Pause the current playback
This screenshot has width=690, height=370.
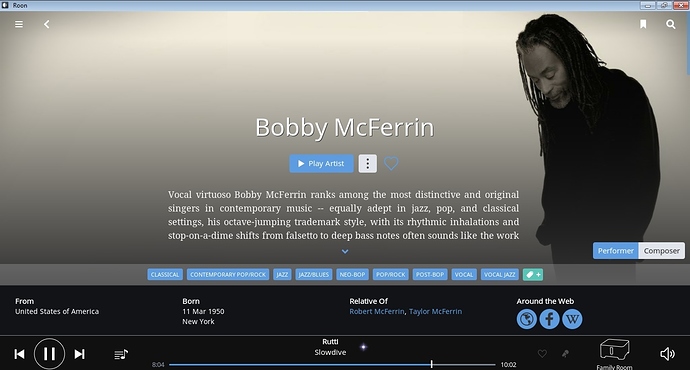point(49,354)
